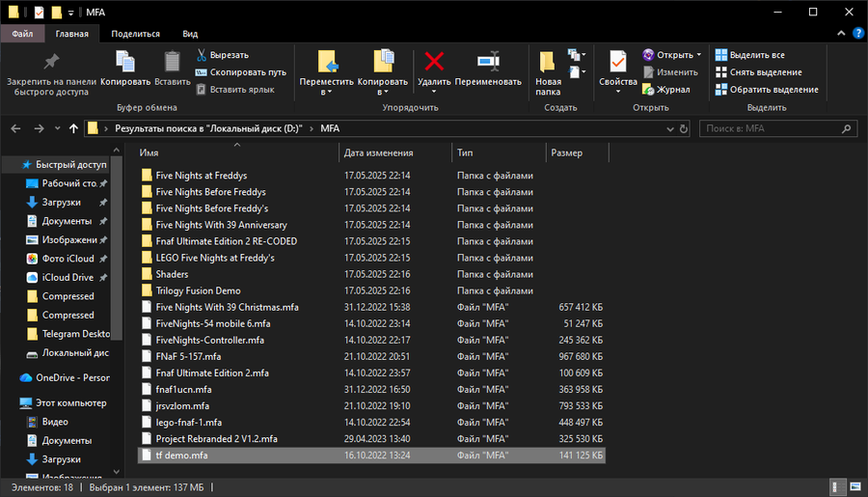
Task: Open the Файл menu tab
Action: (x=22, y=34)
